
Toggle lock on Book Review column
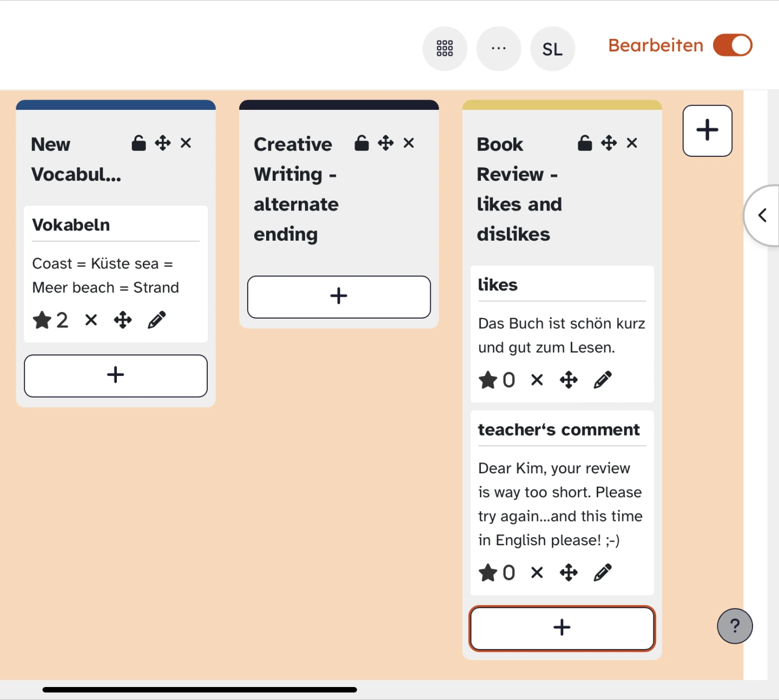585,143
